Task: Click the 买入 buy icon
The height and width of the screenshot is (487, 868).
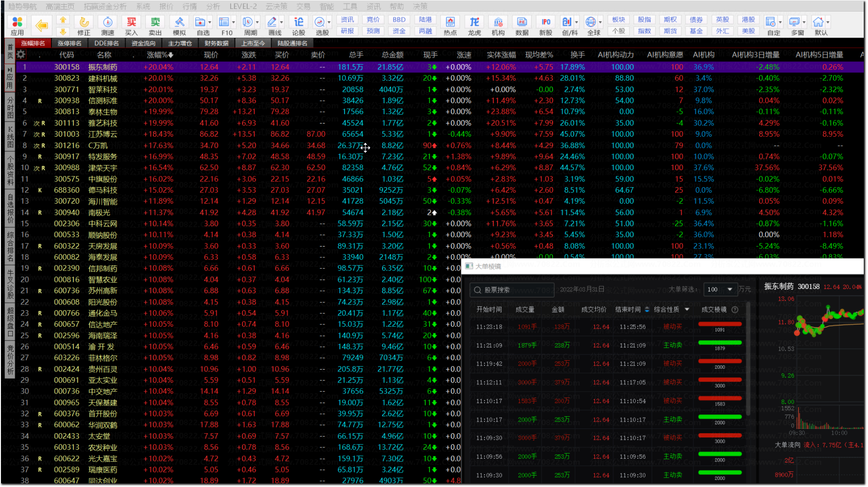Action: 131,25
